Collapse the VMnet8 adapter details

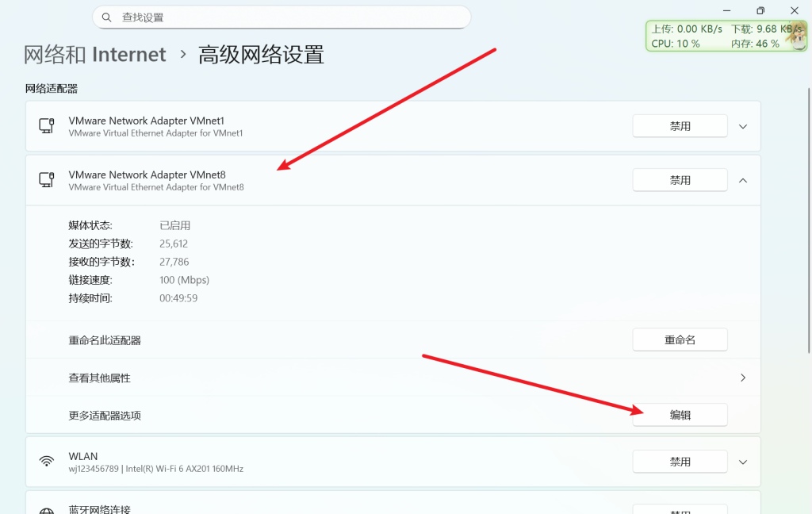coord(742,180)
